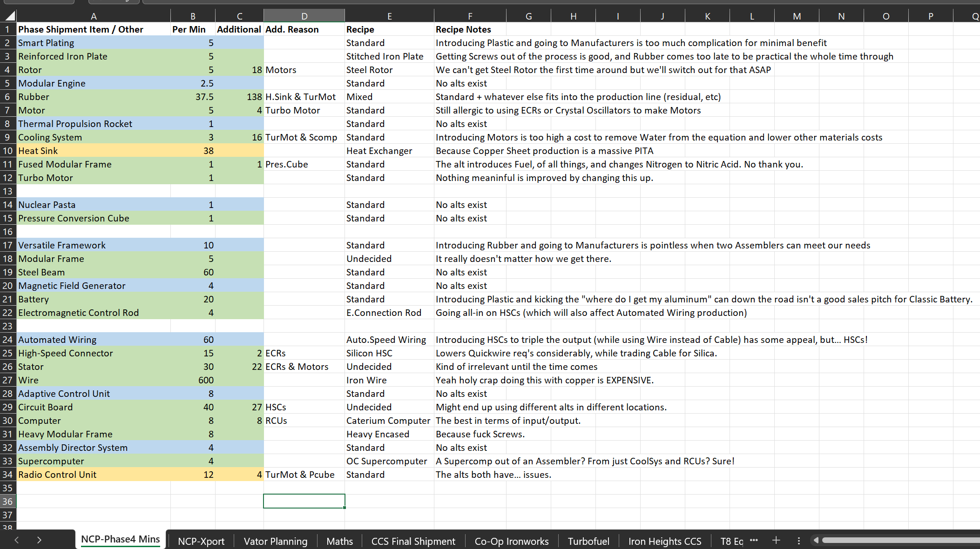
Task: Select the 'Pressure Conversion Cube' cell
Action: [94, 218]
